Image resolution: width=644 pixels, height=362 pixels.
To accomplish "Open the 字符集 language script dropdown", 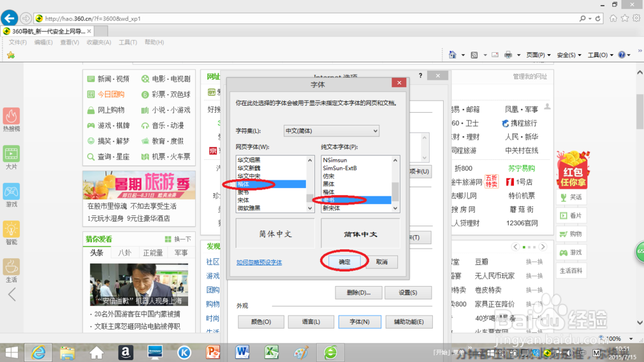I will point(331,131).
